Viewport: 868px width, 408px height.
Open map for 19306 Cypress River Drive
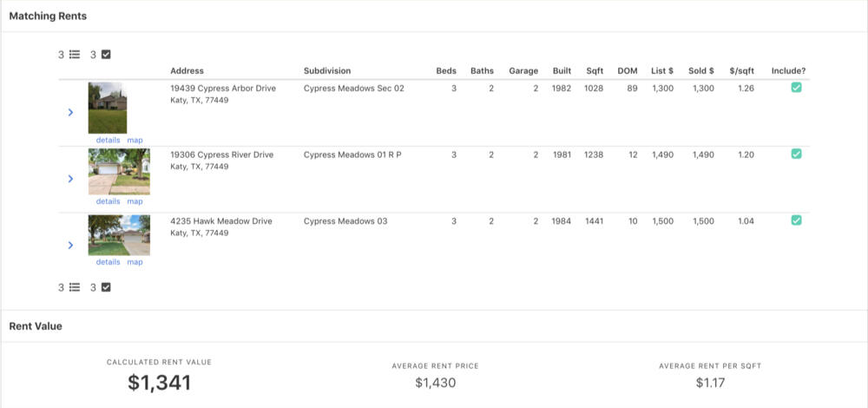(135, 201)
